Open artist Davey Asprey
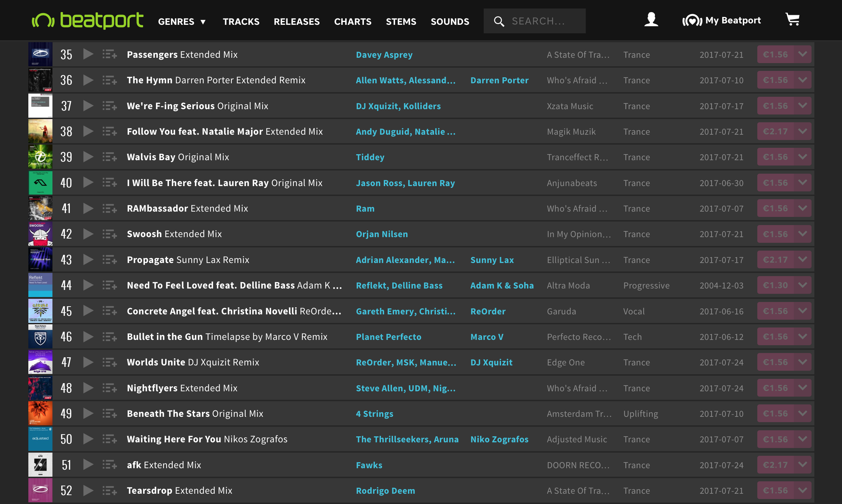842x504 pixels. click(384, 55)
